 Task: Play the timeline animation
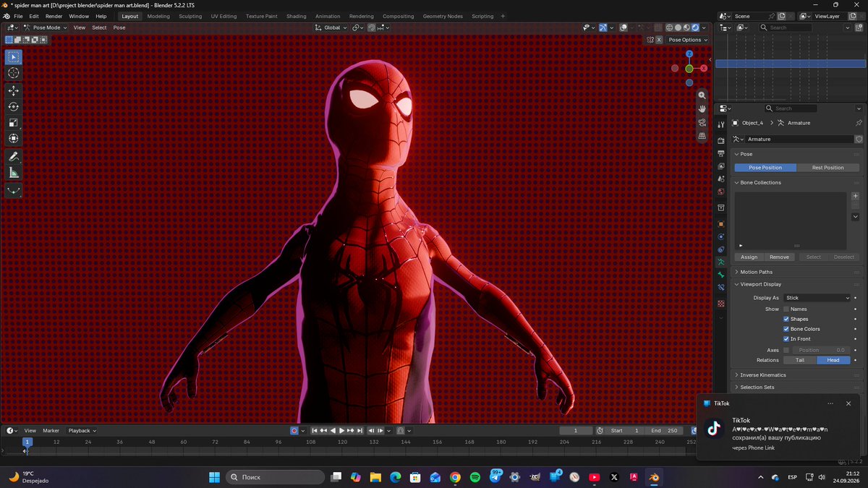click(x=342, y=431)
